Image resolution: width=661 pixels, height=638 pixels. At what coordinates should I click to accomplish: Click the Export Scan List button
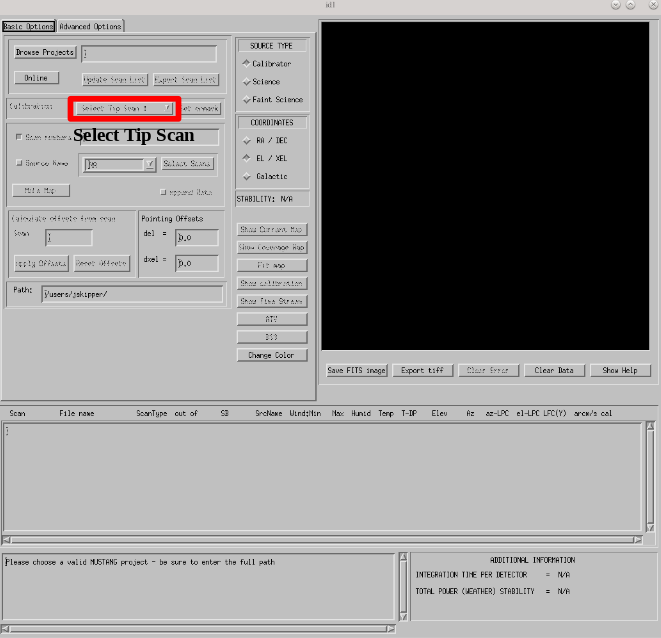click(x=185, y=79)
